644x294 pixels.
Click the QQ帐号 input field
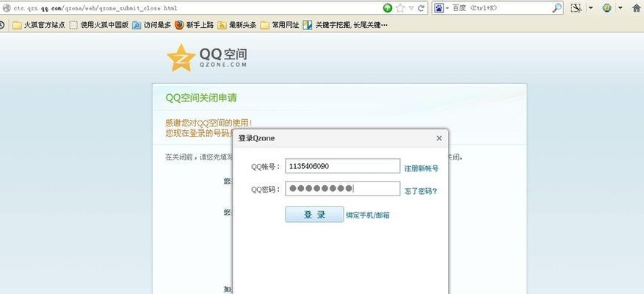point(342,166)
